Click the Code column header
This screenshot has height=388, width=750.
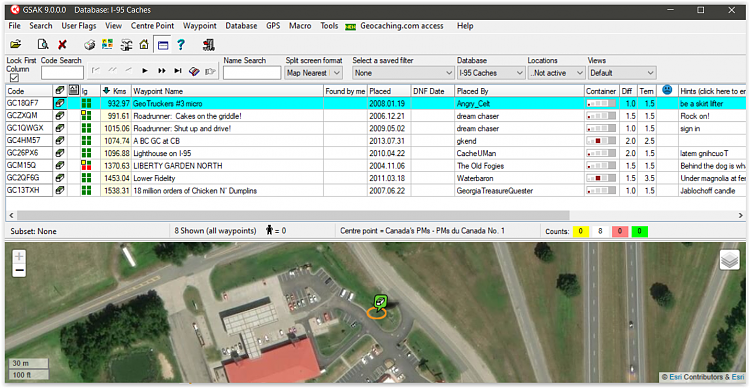point(29,91)
